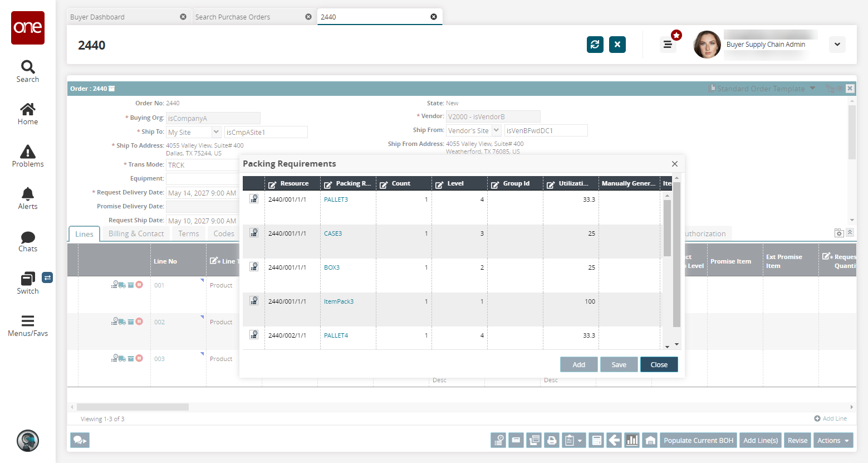
Task: Click the Problems warning icon
Action: (x=28, y=156)
